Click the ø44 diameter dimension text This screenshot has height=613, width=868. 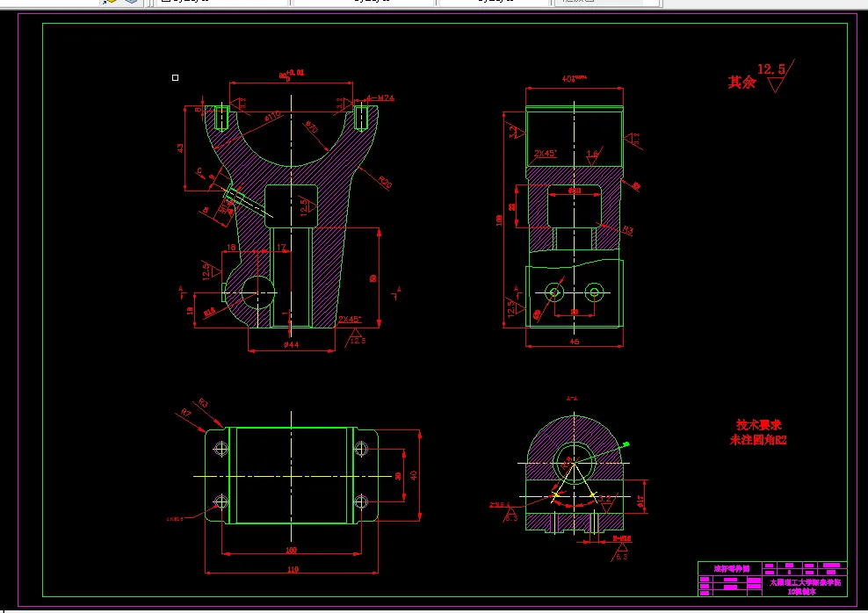pos(291,344)
